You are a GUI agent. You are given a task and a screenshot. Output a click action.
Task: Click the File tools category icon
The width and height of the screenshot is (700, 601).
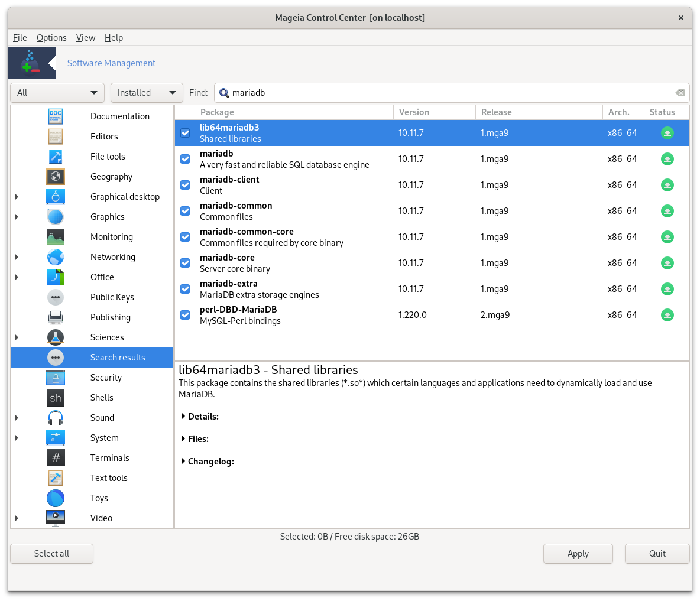coord(56,157)
